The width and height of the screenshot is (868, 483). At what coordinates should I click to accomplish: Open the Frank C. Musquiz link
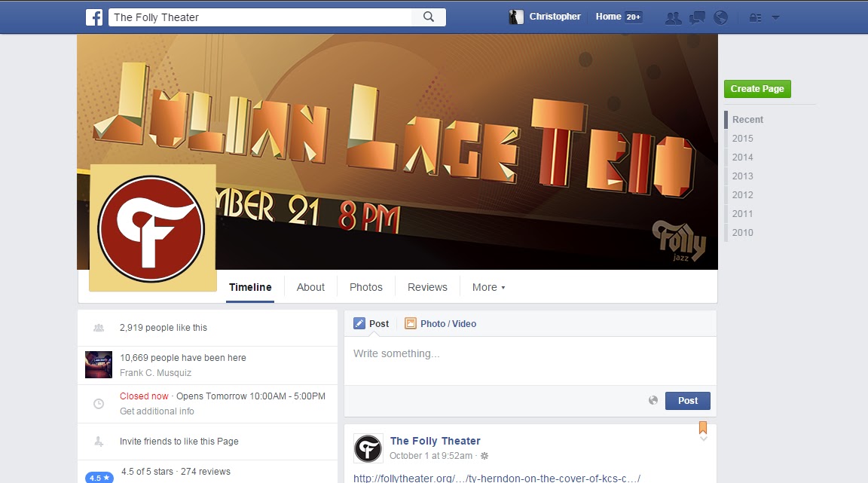[x=155, y=373]
